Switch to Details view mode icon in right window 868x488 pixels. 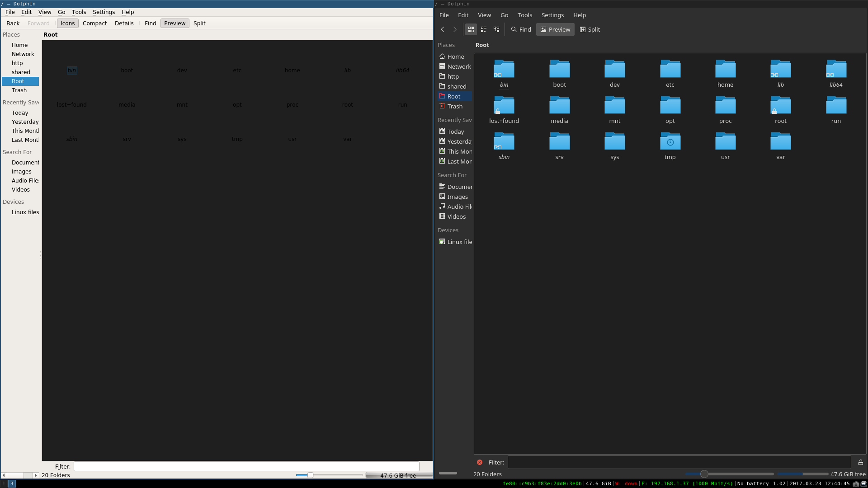[496, 29]
